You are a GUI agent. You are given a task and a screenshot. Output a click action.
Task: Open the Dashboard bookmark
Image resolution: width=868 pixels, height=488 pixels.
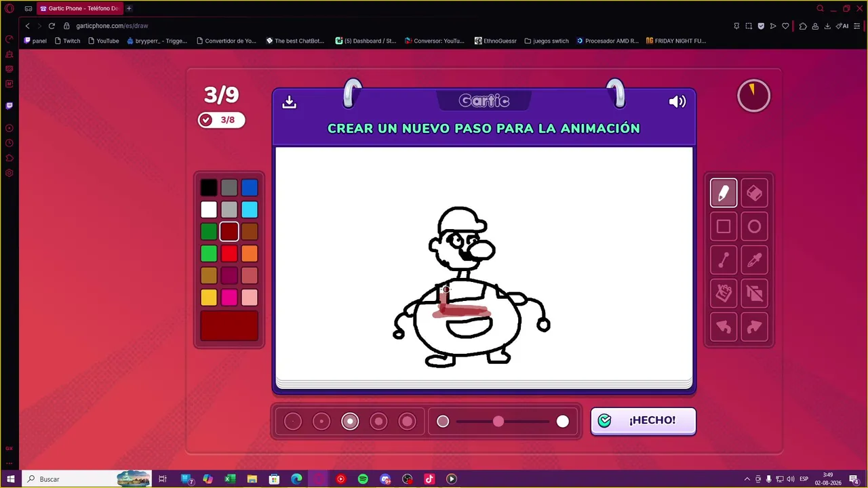point(366,41)
